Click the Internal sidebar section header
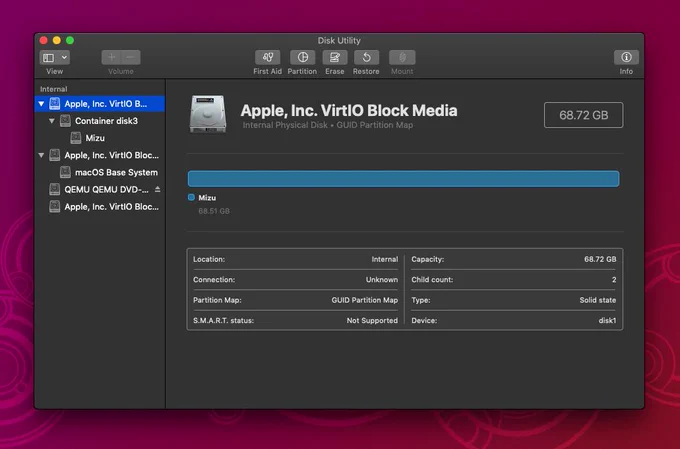Screen dimensions: 680x449 (x=53, y=89)
